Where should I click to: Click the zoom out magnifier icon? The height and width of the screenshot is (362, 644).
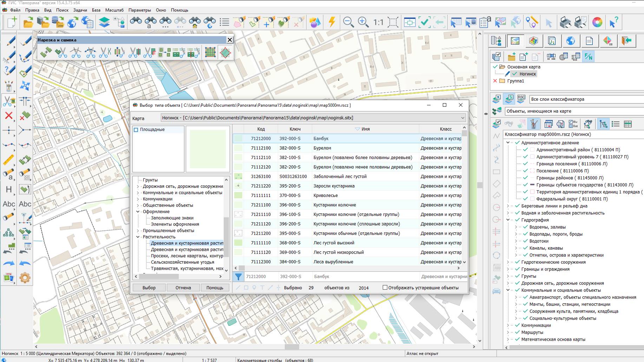[x=348, y=22]
